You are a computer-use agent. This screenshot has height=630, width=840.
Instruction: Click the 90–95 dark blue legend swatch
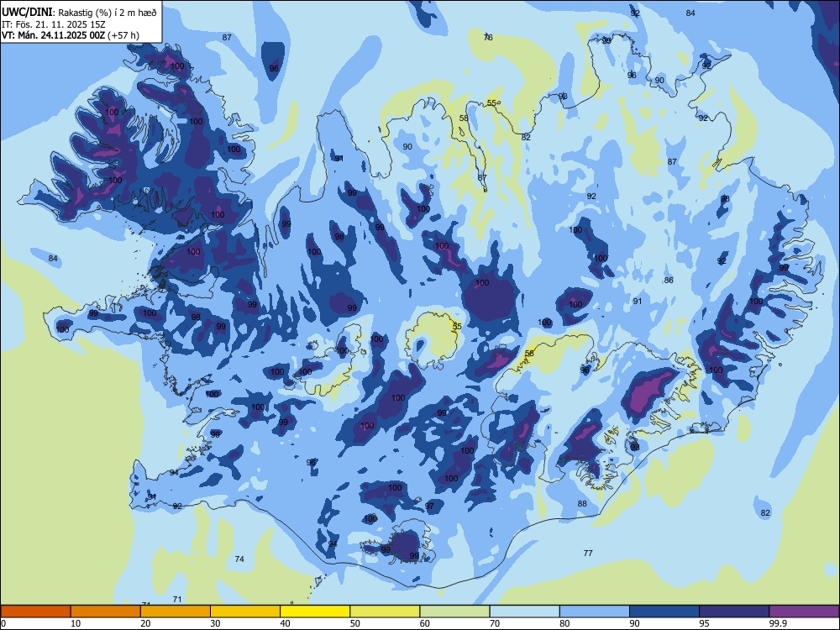point(664,612)
